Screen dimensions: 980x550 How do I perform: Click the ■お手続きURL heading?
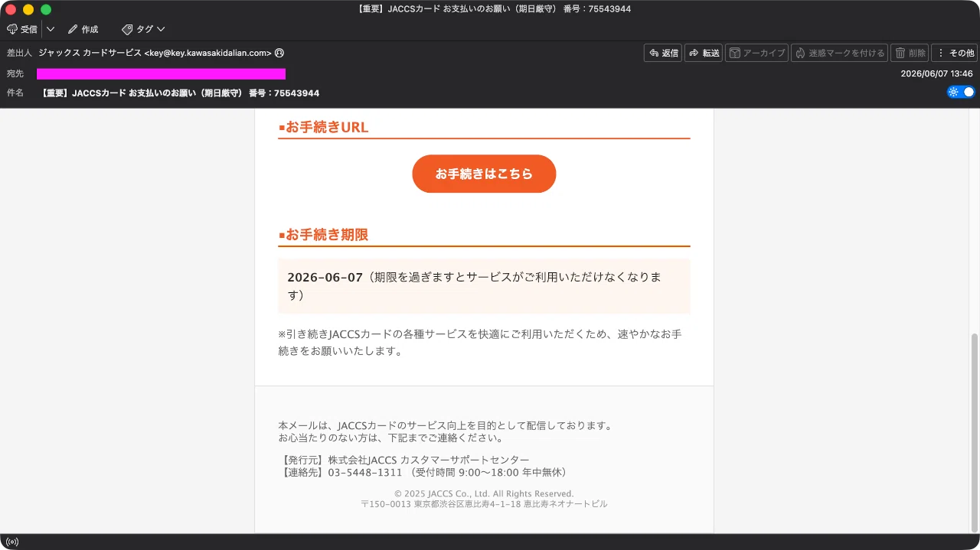(324, 127)
